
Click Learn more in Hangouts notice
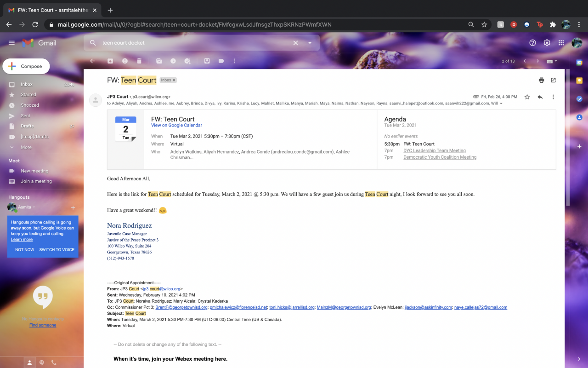22,240
